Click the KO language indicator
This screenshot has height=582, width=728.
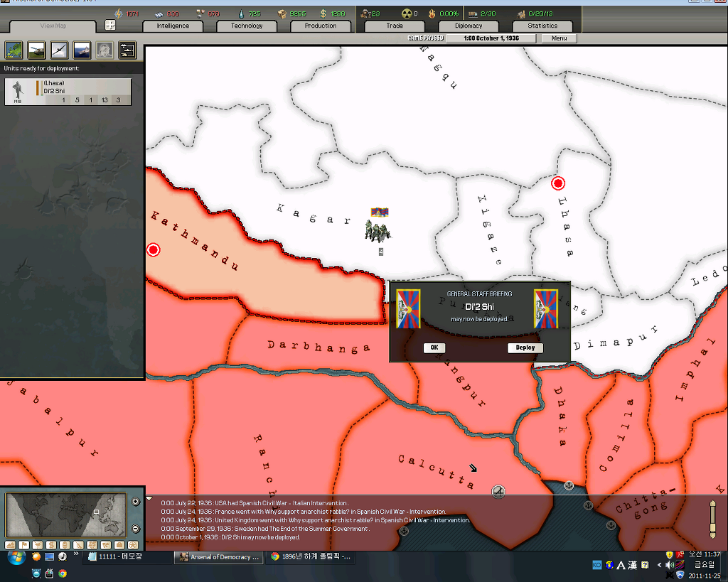point(597,565)
